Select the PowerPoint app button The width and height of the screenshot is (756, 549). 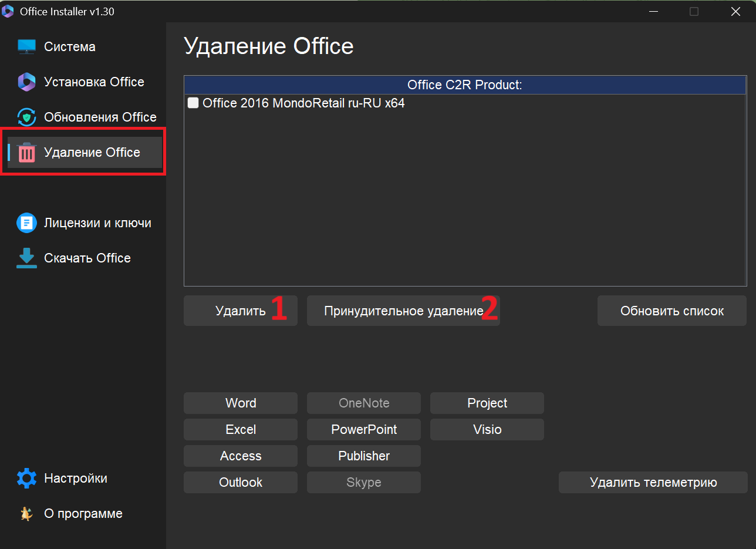[364, 430]
